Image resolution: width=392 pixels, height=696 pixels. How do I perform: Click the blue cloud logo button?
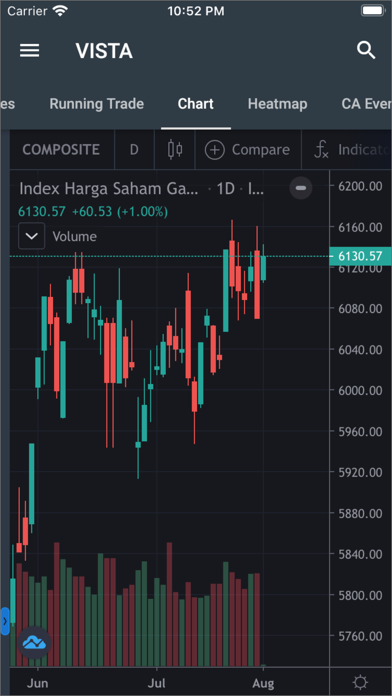[35, 643]
